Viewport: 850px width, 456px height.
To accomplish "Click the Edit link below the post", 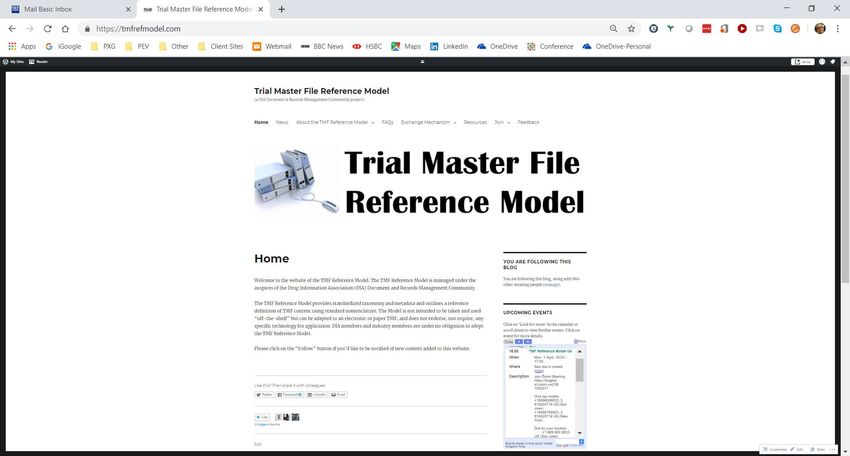I will coord(257,444).
